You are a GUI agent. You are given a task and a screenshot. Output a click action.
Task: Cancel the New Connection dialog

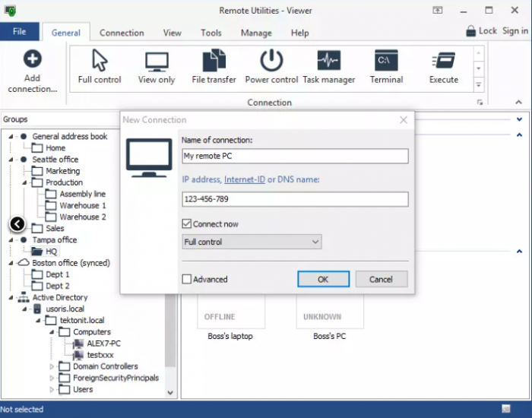coord(382,279)
